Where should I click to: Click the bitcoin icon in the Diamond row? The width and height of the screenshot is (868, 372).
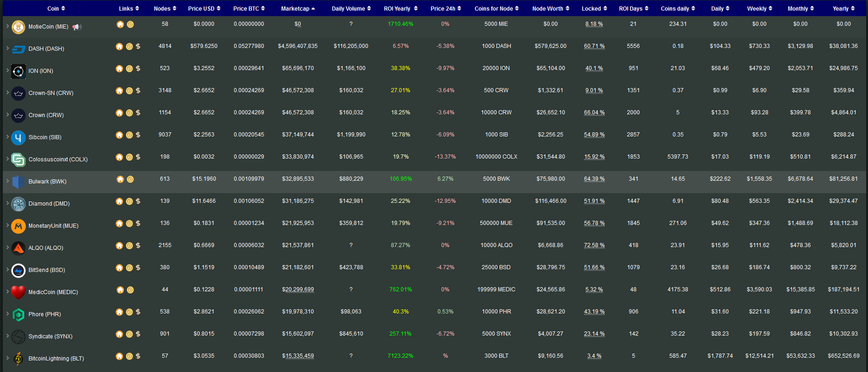coord(130,201)
